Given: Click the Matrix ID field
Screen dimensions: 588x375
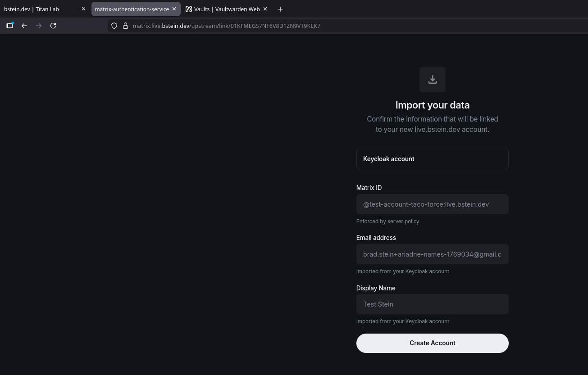Looking at the screenshot, I should pos(432,204).
